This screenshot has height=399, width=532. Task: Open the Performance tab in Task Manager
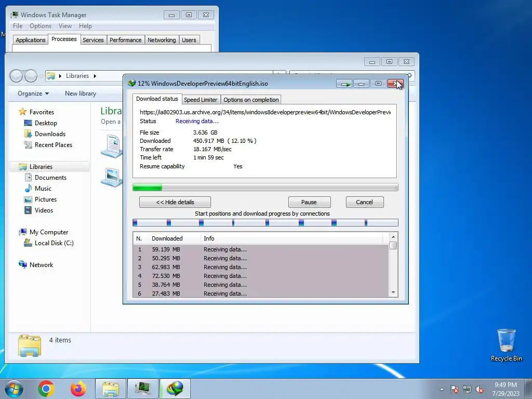(125, 39)
